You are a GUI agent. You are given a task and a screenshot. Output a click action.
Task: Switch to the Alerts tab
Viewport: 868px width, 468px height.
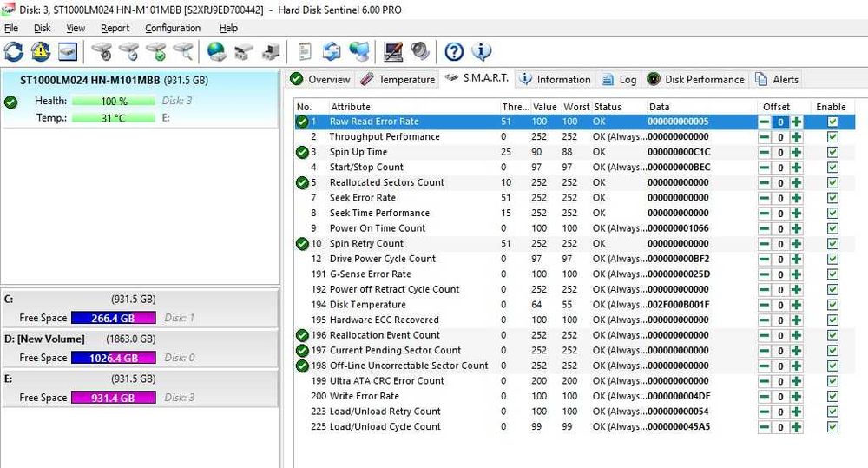(777, 79)
